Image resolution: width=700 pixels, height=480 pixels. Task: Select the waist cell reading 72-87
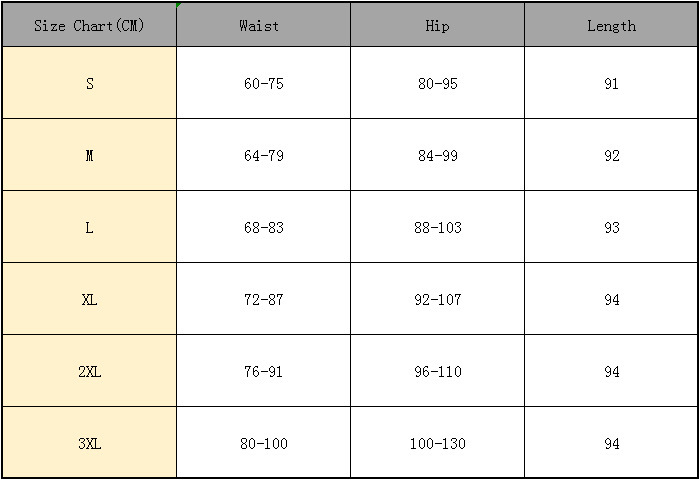[x=263, y=300]
